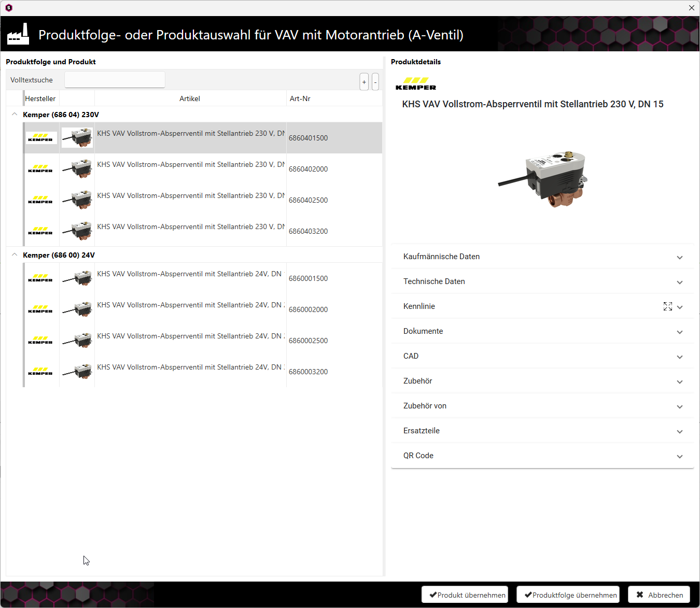Screen dimensions: 700x608
Task: Click Produkt übernehmen button
Action: pyautogui.click(x=465, y=595)
